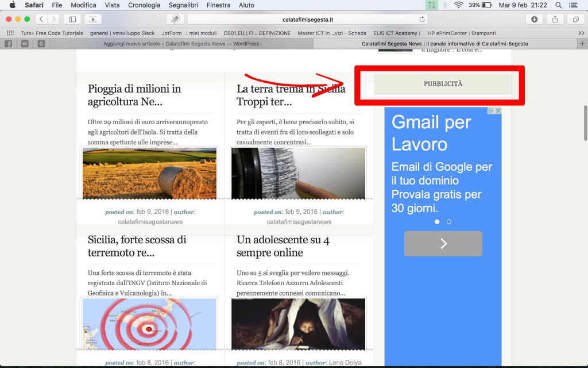This screenshot has width=588, height=368.
Task: Go forward with Safari's forward arrow
Action: [53, 19]
